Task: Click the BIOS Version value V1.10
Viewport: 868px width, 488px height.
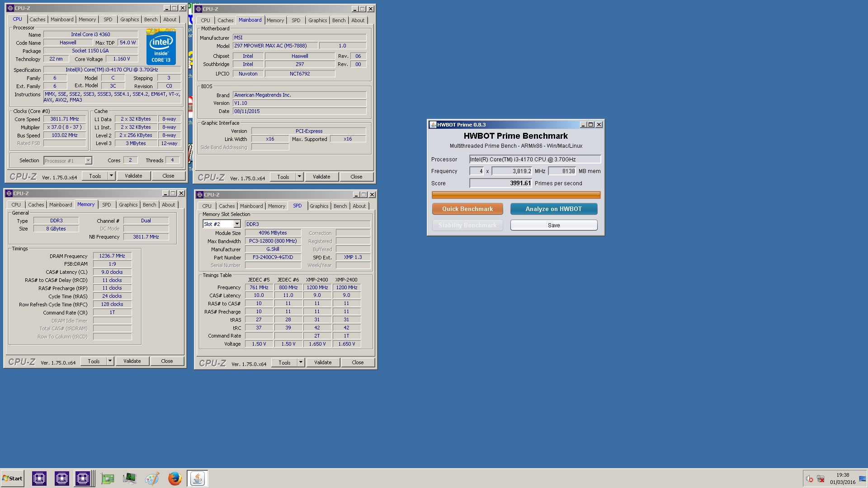Action: pyautogui.click(x=299, y=103)
